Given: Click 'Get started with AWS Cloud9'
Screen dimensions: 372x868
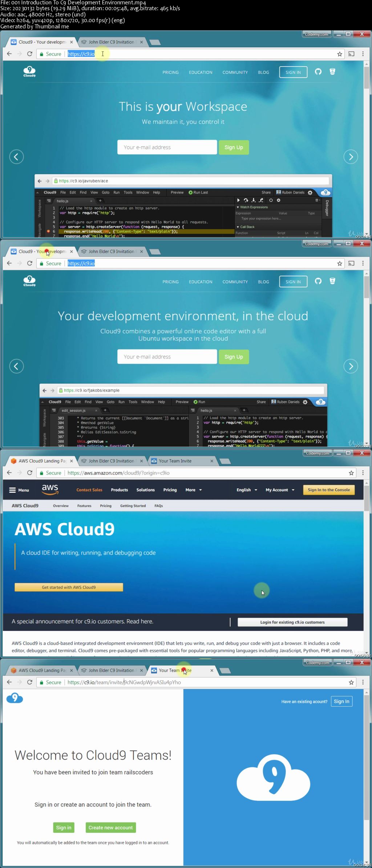Looking at the screenshot, I should [69, 587].
